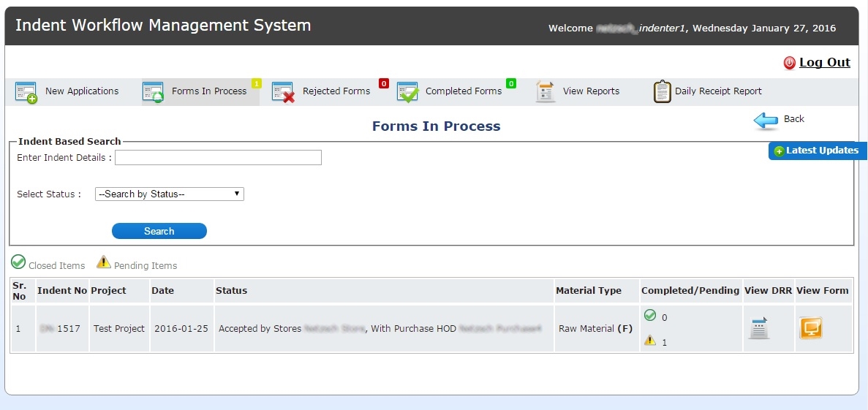The height and width of the screenshot is (410, 868).
Task: Open the Rejected Forms tab
Action: point(336,91)
